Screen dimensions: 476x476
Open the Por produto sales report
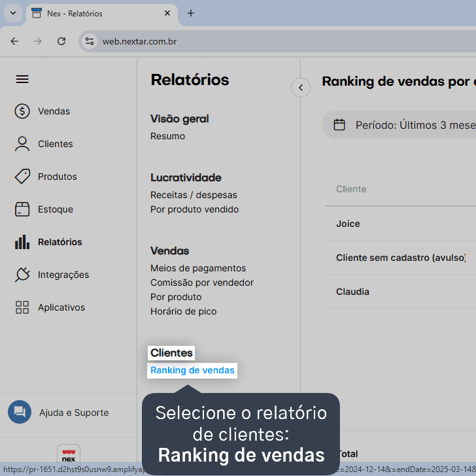(176, 297)
